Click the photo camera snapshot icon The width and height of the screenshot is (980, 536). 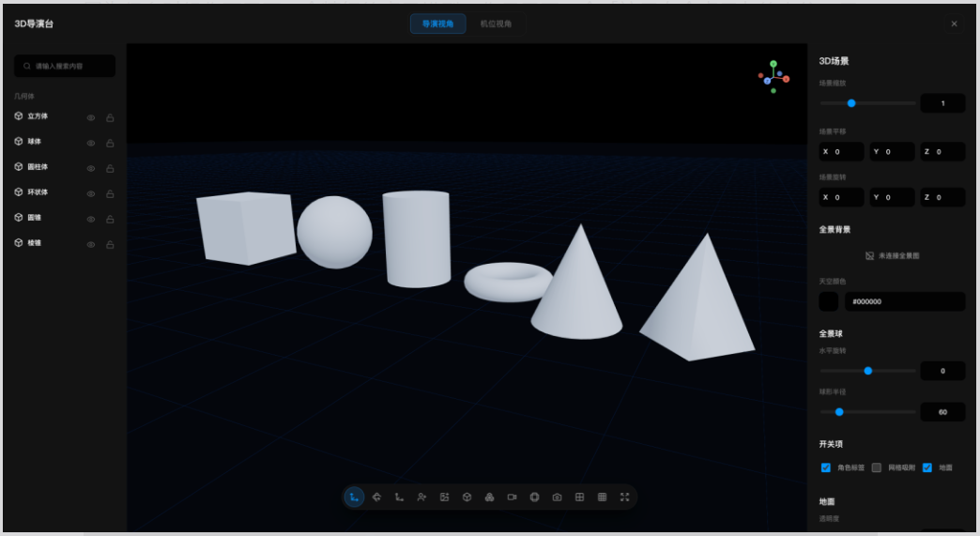pyautogui.click(x=557, y=498)
